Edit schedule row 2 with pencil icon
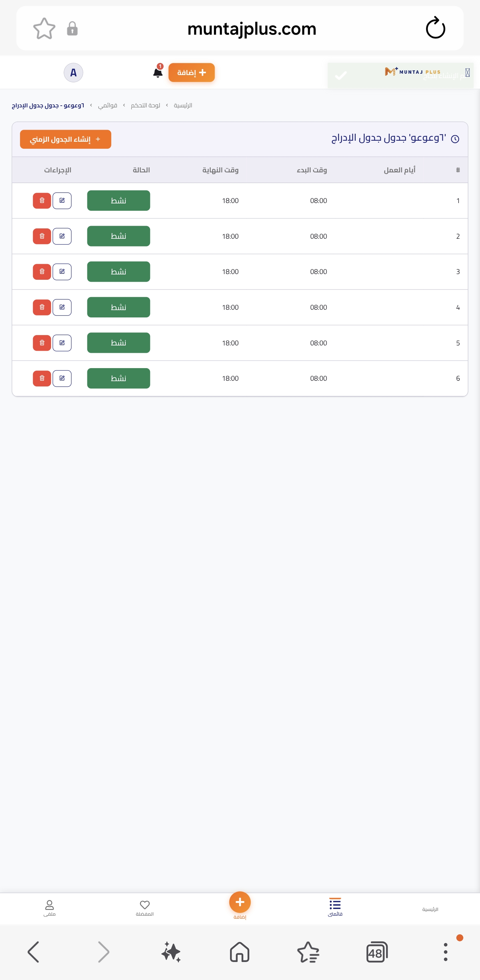 click(62, 236)
